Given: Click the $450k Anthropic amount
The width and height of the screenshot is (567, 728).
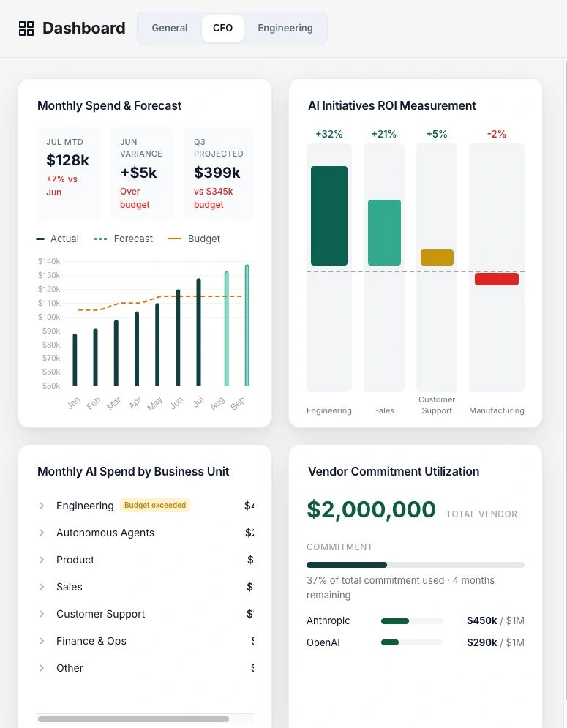Looking at the screenshot, I should click(x=481, y=620).
